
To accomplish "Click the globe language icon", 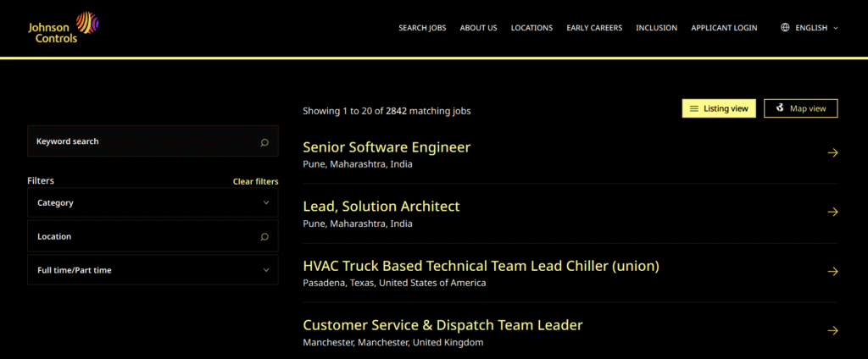I will pos(785,28).
